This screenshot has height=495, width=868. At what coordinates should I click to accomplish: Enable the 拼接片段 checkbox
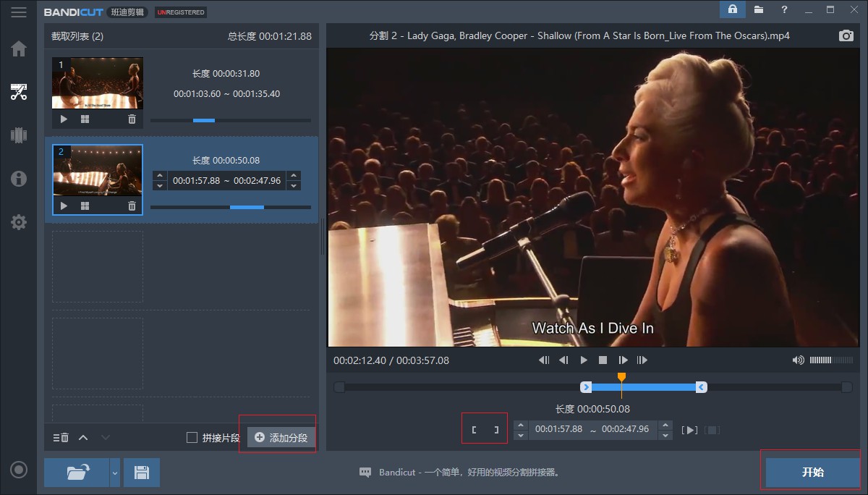tap(192, 437)
